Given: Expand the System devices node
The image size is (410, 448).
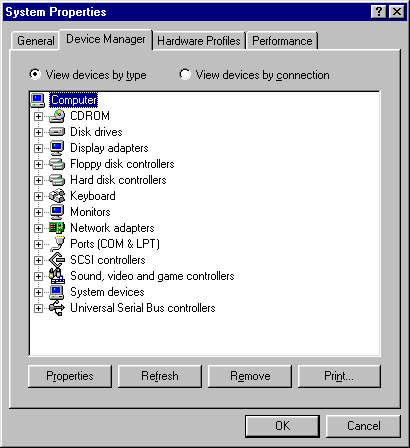Looking at the screenshot, I should pos(38,292).
